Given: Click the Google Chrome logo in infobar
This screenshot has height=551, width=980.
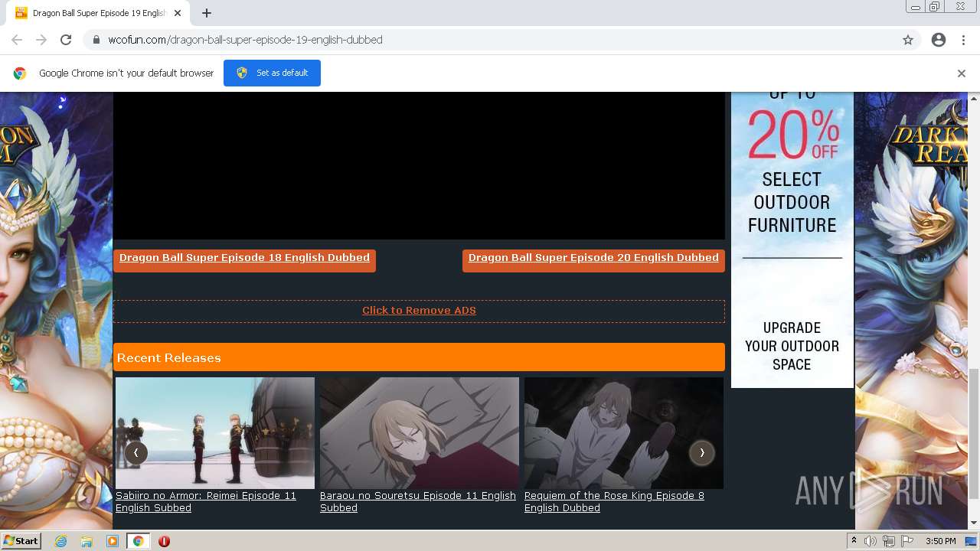Looking at the screenshot, I should (20, 73).
